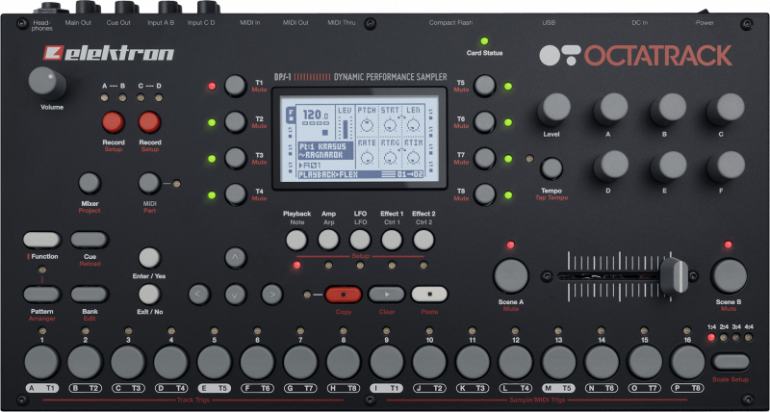Click the Cue/Reload key

(x=89, y=240)
